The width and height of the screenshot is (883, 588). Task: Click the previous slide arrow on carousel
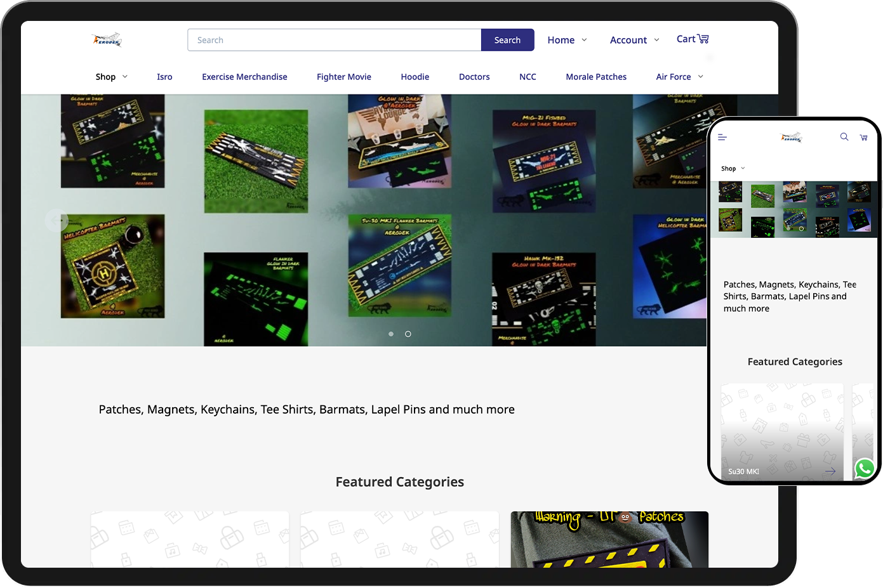click(56, 220)
